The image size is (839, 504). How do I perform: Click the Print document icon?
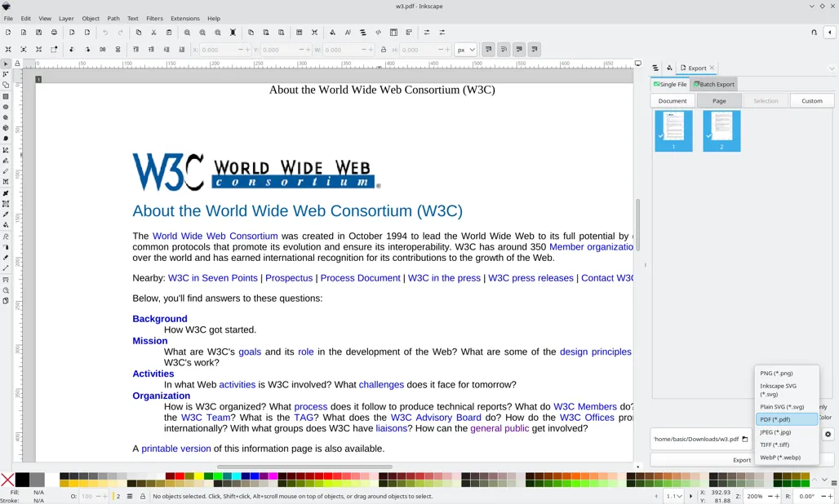click(55, 33)
